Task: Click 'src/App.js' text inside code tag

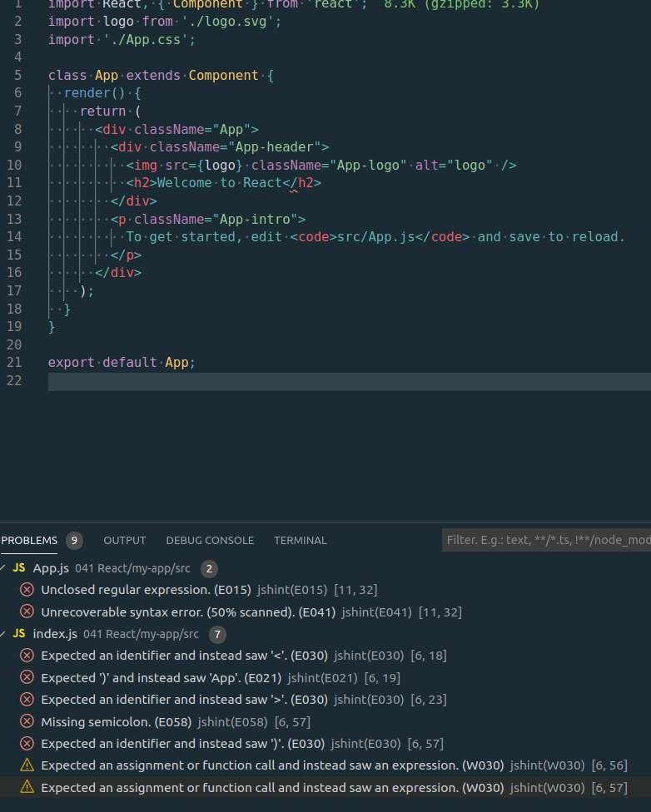Action: coord(376,236)
